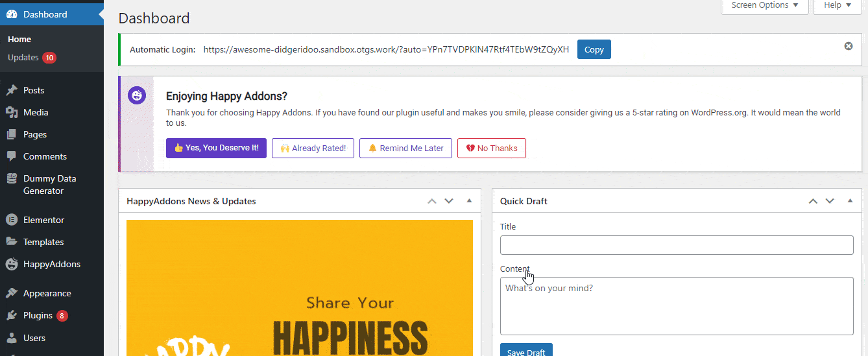Image resolution: width=868 pixels, height=356 pixels.
Task: Click the Plugins plug icon
Action: coord(12,315)
